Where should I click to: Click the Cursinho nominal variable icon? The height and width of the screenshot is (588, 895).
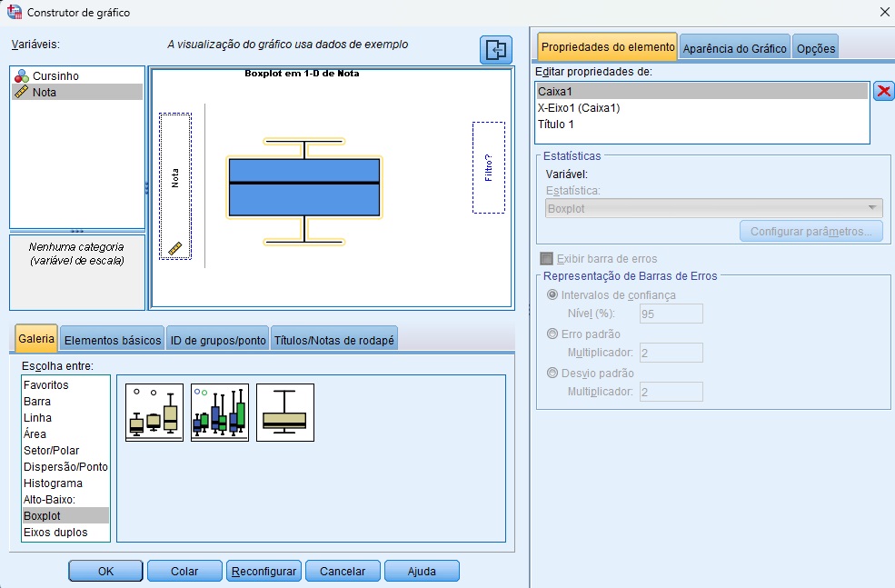pos(22,76)
